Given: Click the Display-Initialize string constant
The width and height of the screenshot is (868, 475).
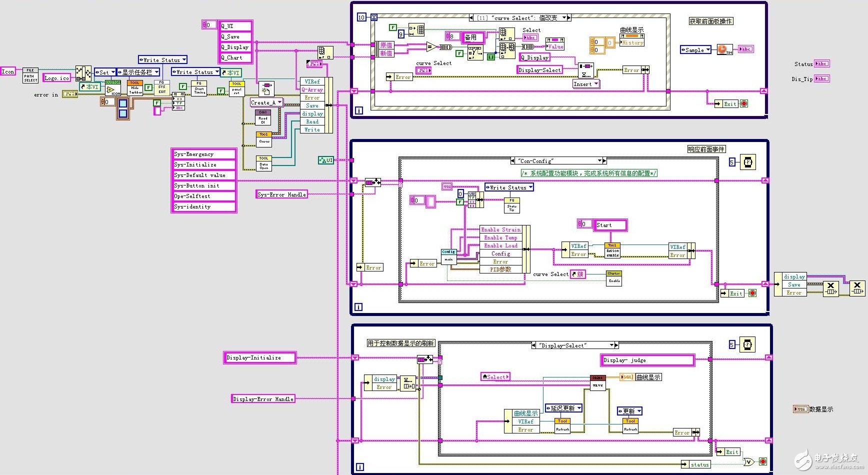Looking at the screenshot, I should (260, 357).
